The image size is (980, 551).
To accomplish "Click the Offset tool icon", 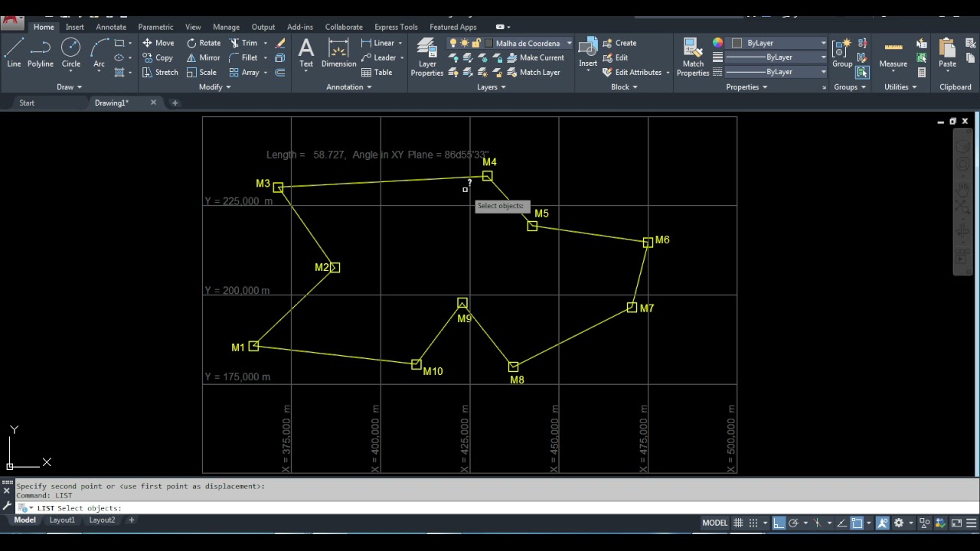I will click(x=280, y=72).
